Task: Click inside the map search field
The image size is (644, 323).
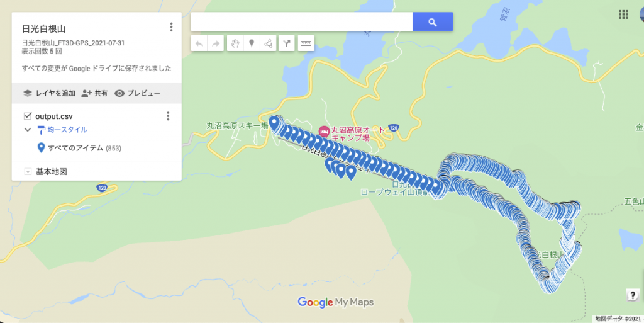Action: [x=302, y=22]
